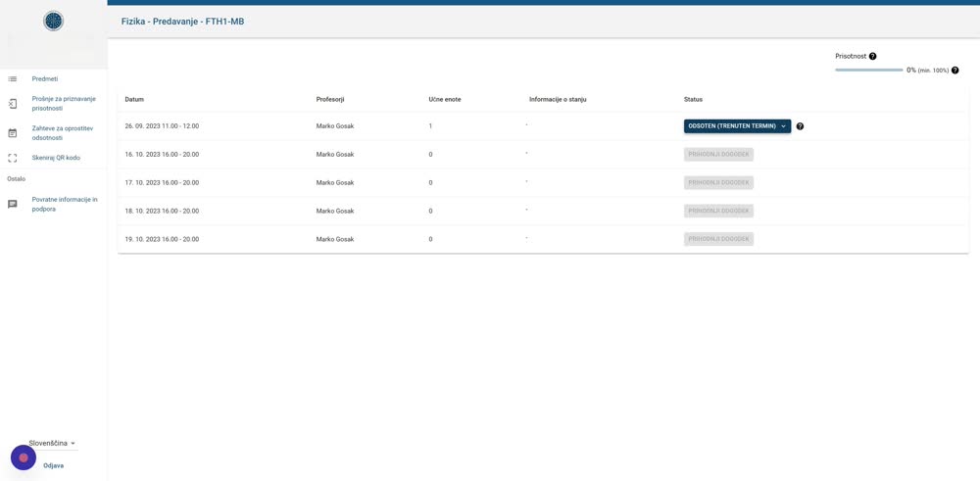The width and height of the screenshot is (980, 481).
Task: Click Učne enote value 1 in first row
Action: pyautogui.click(x=430, y=126)
